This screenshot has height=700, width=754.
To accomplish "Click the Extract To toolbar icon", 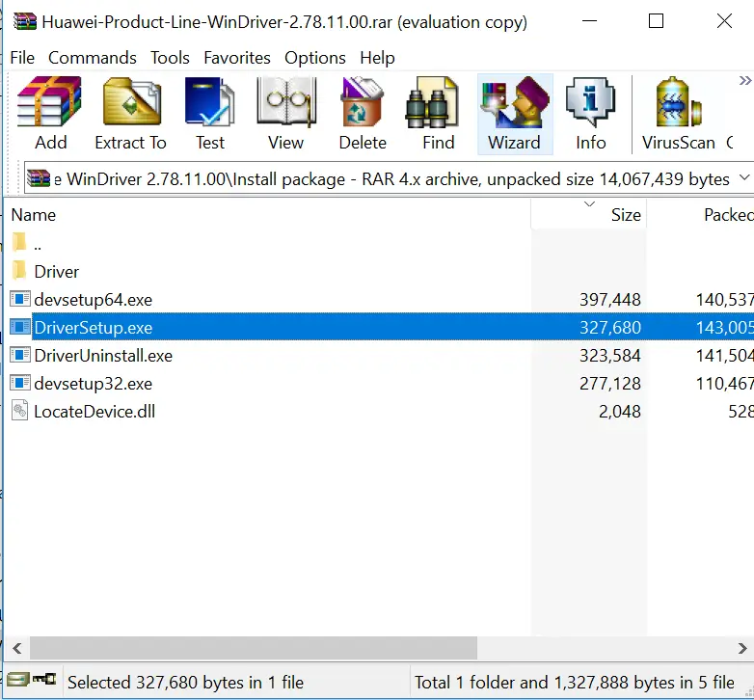I will (x=131, y=114).
